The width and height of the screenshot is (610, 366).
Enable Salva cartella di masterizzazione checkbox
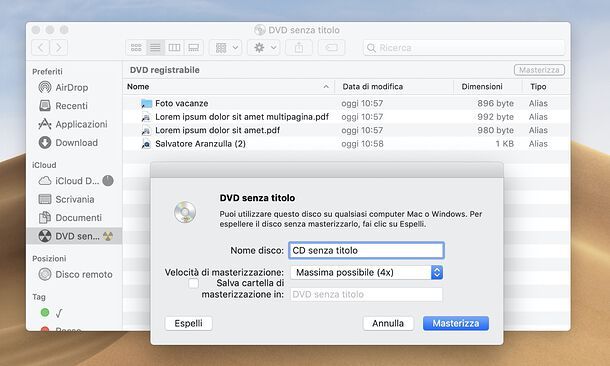click(193, 284)
